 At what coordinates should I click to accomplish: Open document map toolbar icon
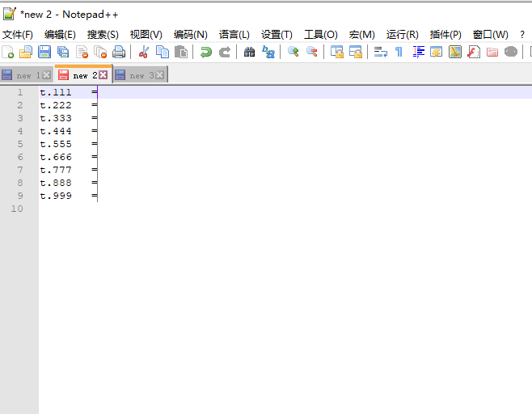(455, 52)
